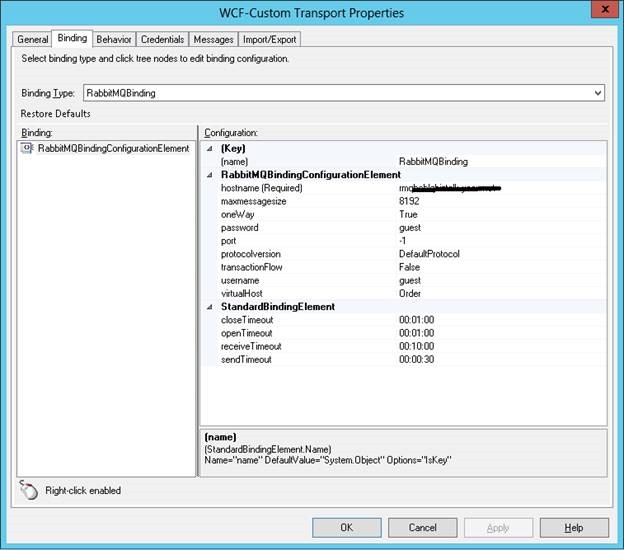Select the protocolversion property
This screenshot has height=550, width=624.
coord(251,254)
